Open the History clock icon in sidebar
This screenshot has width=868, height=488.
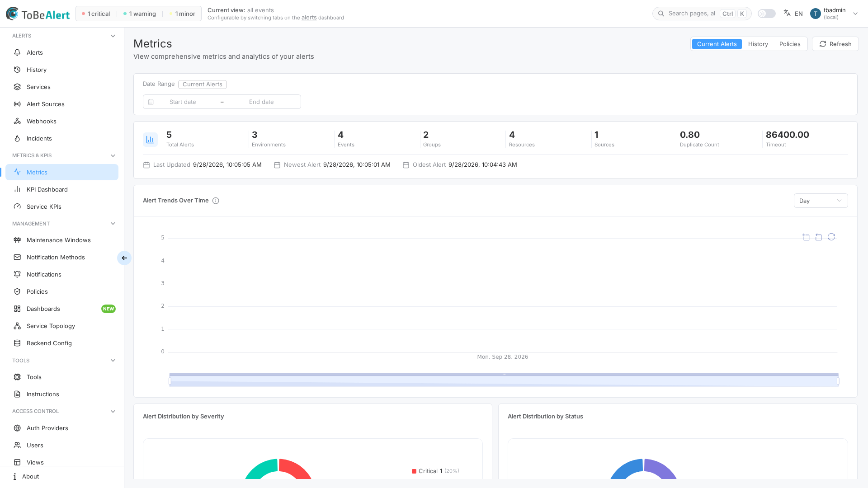(x=17, y=70)
